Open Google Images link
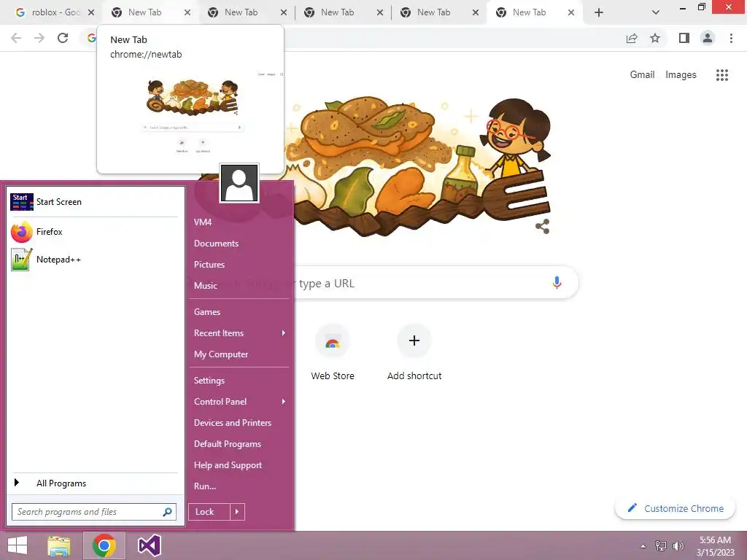This screenshot has width=747, height=560. [681, 75]
